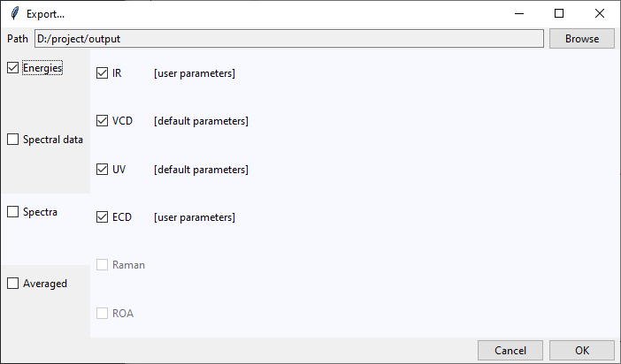Click into the Path input field
The width and height of the screenshot is (621, 364).
289,39
